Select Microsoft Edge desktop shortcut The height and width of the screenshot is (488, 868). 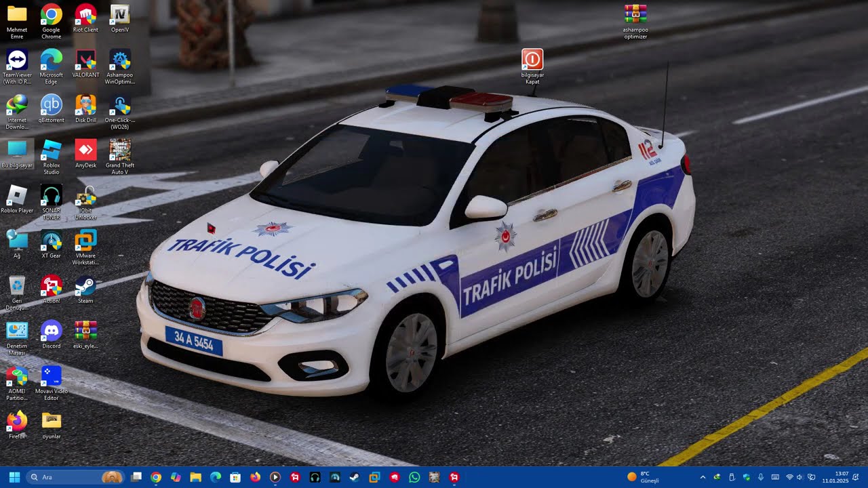pos(52,67)
